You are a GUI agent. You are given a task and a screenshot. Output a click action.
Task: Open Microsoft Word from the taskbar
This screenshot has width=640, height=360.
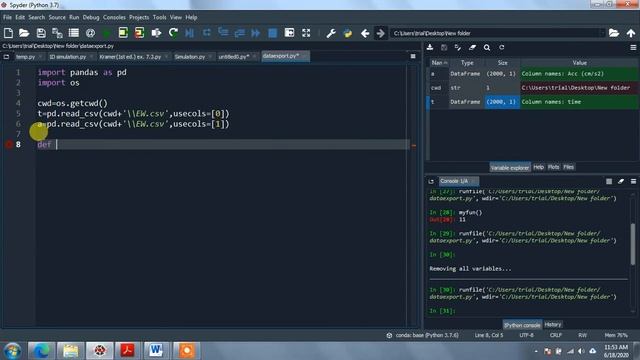coord(156,350)
